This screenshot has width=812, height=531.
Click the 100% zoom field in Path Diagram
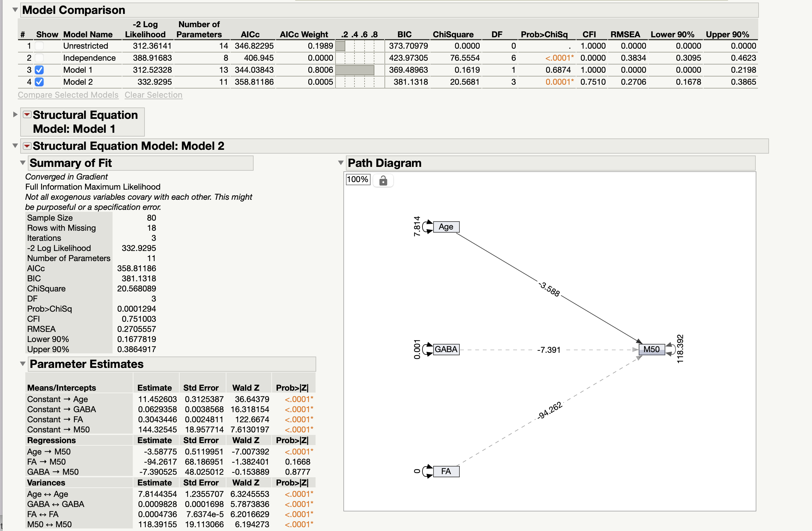click(358, 180)
